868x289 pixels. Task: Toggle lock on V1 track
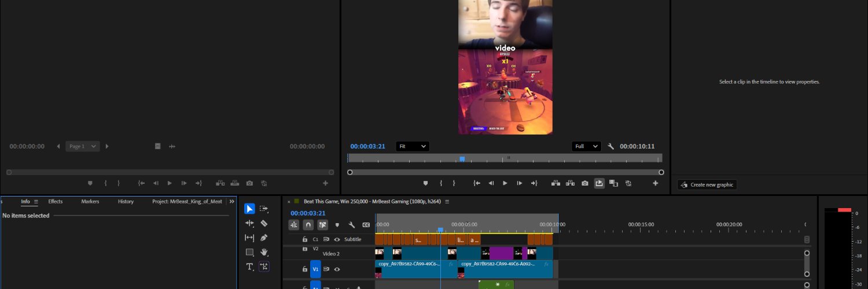[x=305, y=269]
